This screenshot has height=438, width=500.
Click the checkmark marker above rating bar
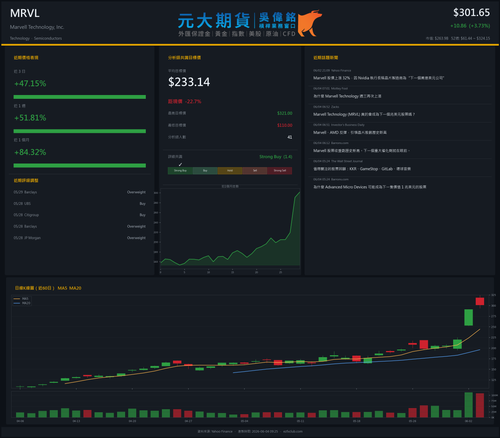(x=180, y=164)
